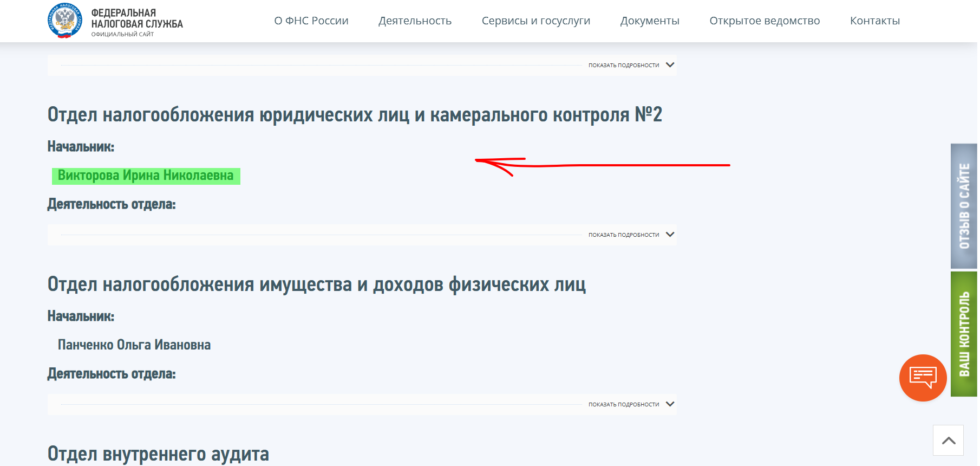980x466 pixels.
Task: Go to 'Сервисы и госуслуги' menu
Action: coord(535,21)
